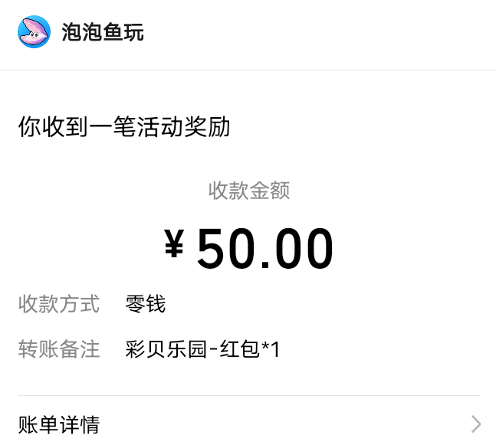Tap the 收款金额 caption
This screenshot has height=448, width=496.
tap(249, 191)
